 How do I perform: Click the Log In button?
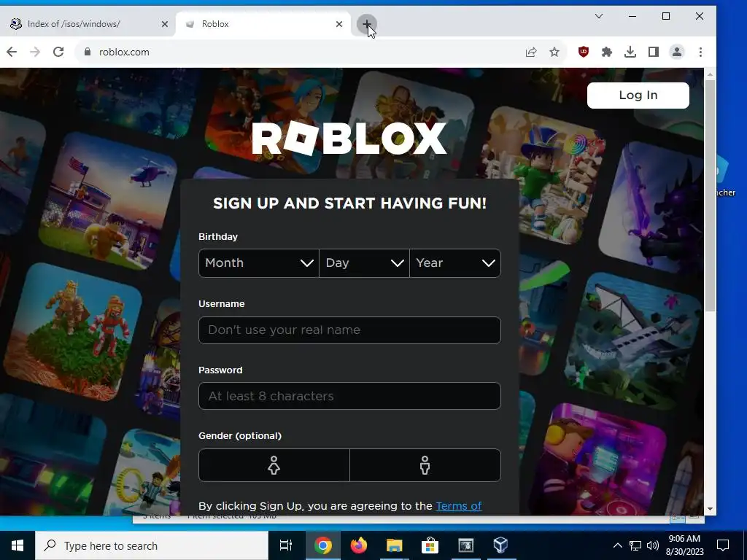[x=638, y=96]
